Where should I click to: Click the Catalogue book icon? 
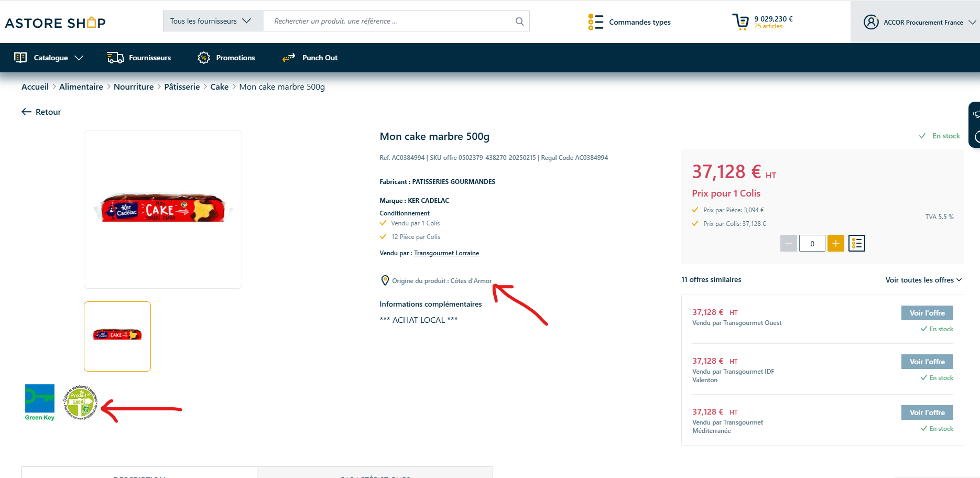[x=20, y=58]
